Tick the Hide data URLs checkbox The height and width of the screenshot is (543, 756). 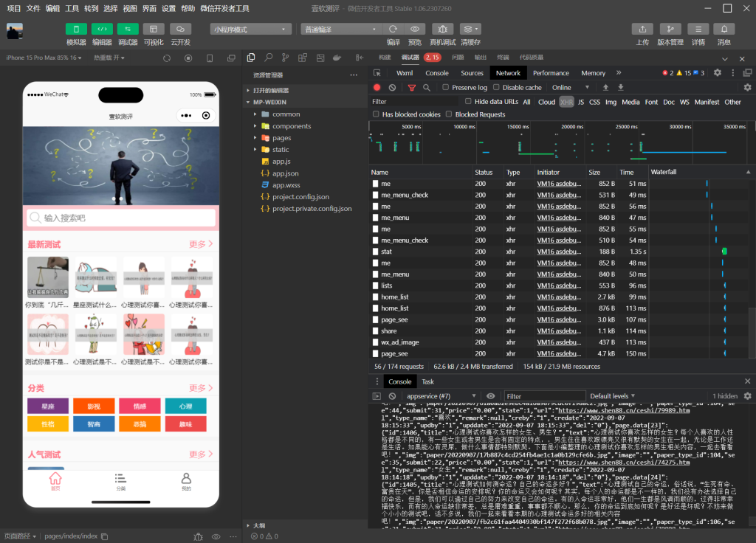[x=468, y=102]
